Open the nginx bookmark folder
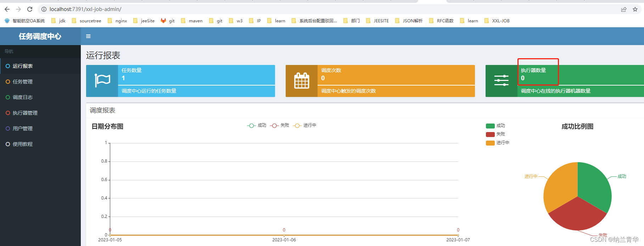Screen dimensions: 644x246 [117, 21]
